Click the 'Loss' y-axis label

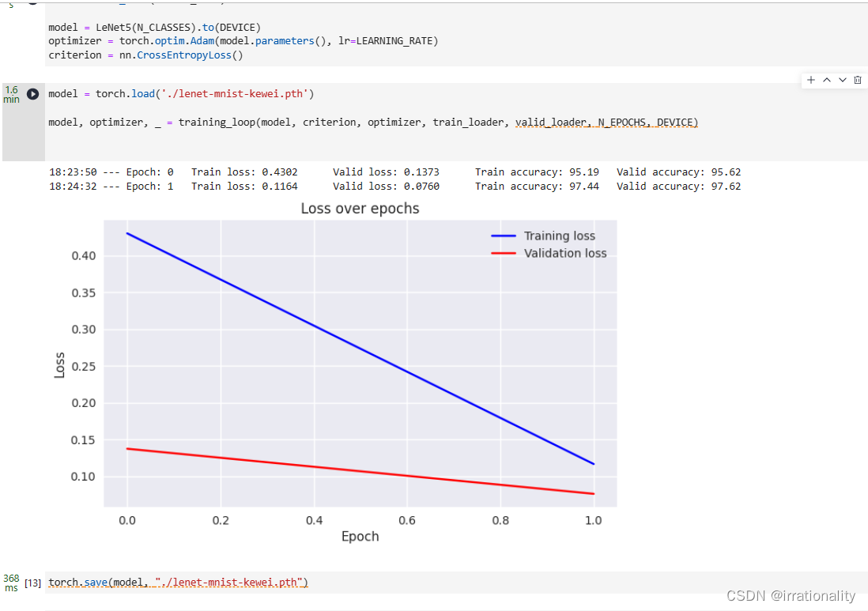click(x=59, y=365)
